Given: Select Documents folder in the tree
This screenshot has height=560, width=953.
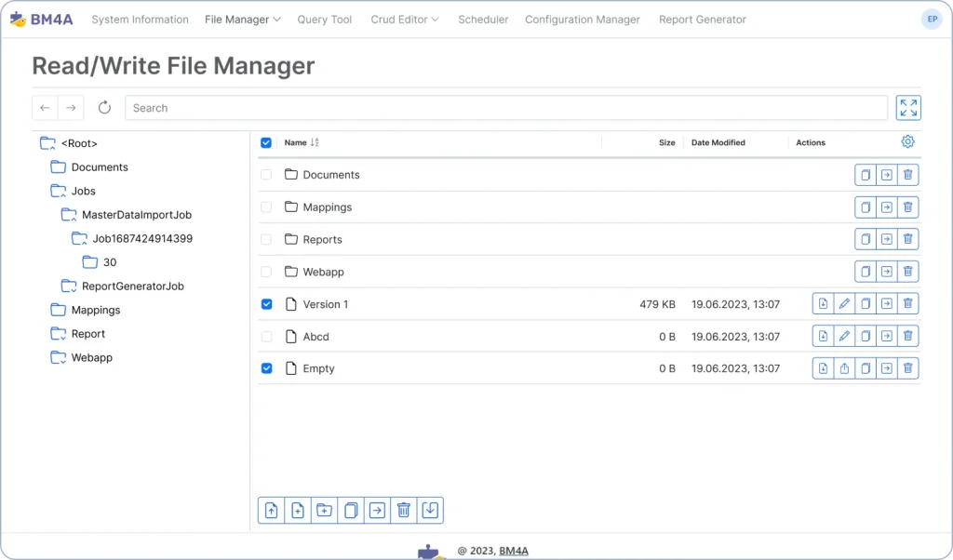Looking at the screenshot, I should [89, 167].
